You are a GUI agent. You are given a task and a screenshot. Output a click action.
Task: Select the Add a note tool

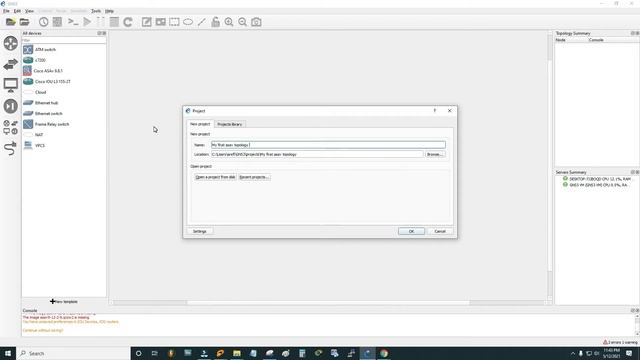[x=146, y=22]
